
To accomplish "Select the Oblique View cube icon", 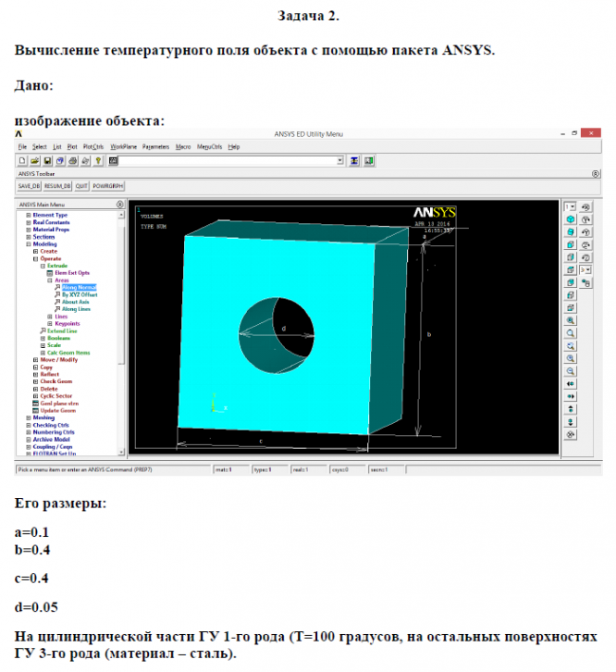I will [570, 231].
